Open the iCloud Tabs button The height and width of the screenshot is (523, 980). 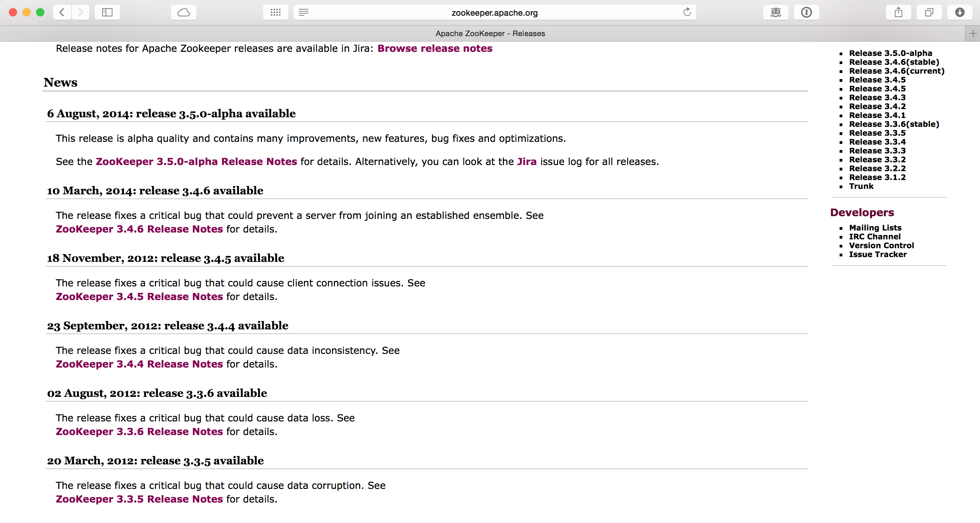click(183, 13)
